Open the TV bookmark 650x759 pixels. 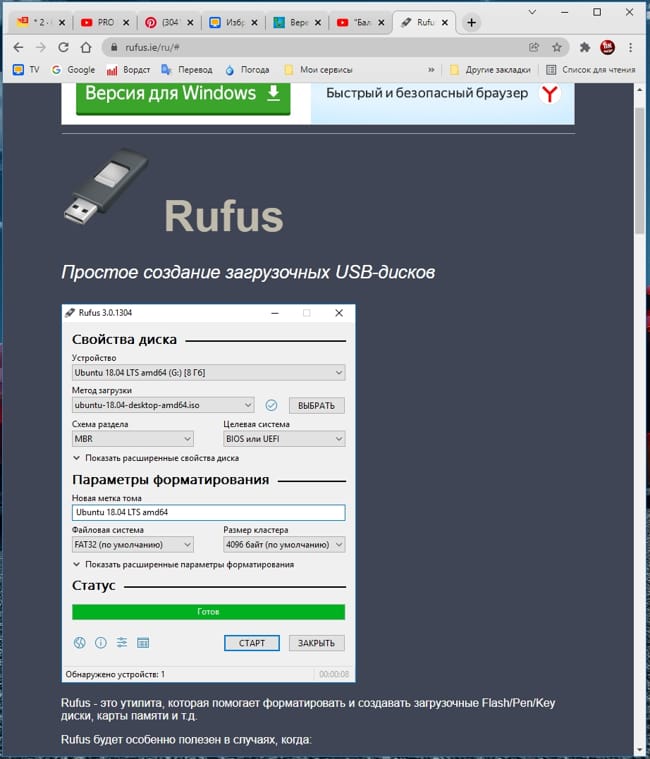point(26,70)
